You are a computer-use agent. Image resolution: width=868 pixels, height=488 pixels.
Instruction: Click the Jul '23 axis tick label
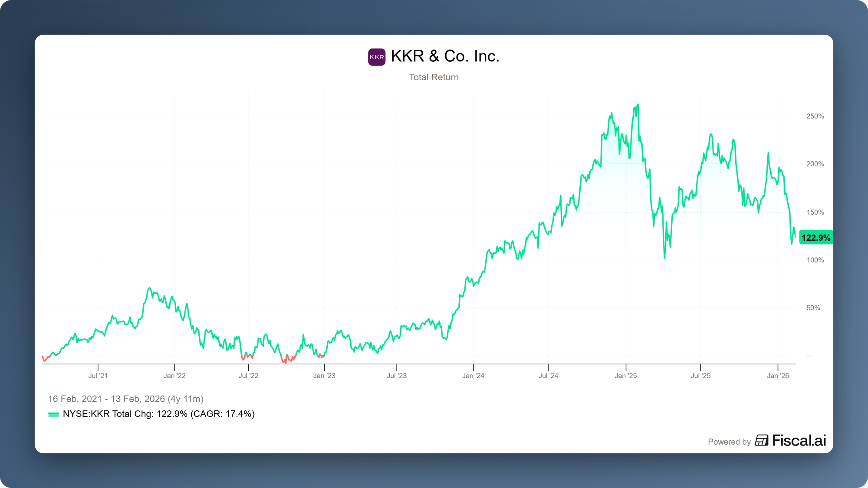(397, 376)
